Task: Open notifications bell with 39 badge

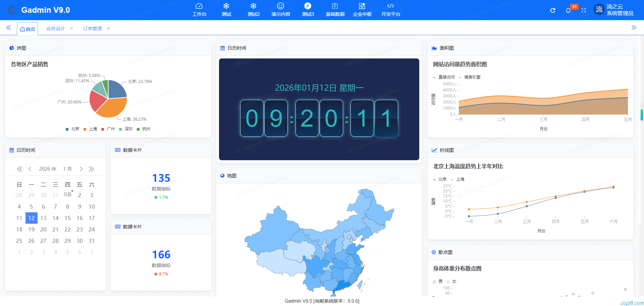Action: tap(568, 10)
